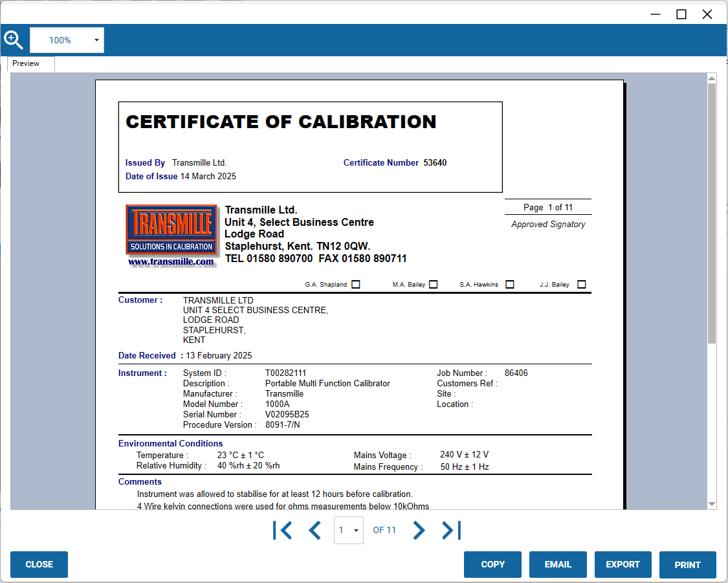Click the 'Comments' heading
This screenshot has height=583, width=728.
click(x=140, y=482)
